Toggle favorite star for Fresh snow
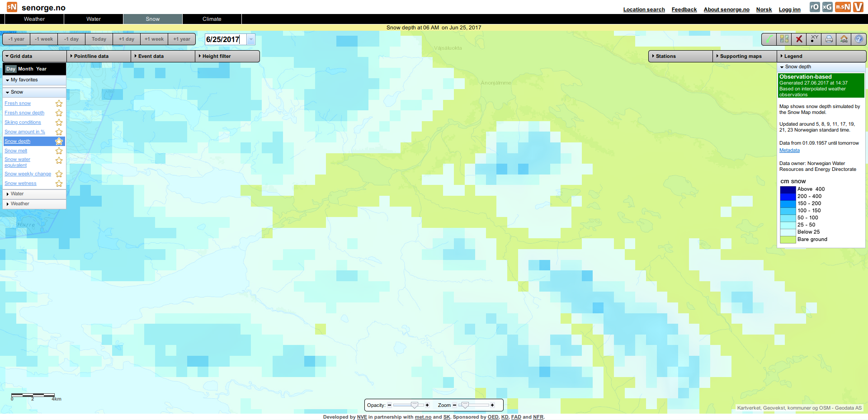The height and width of the screenshot is (420, 868). click(59, 104)
